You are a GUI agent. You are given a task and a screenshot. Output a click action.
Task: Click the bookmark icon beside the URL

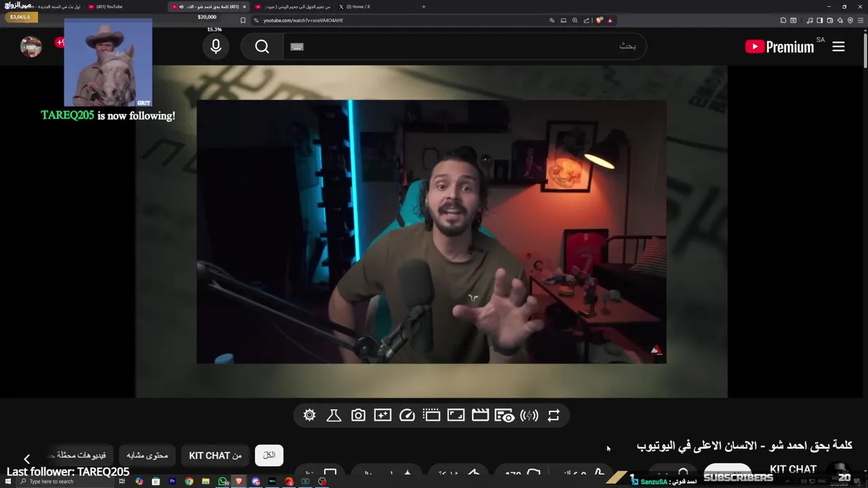coord(243,20)
